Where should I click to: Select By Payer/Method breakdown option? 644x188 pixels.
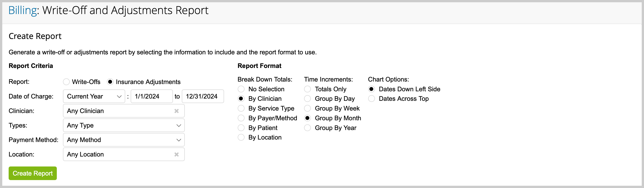(241, 118)
